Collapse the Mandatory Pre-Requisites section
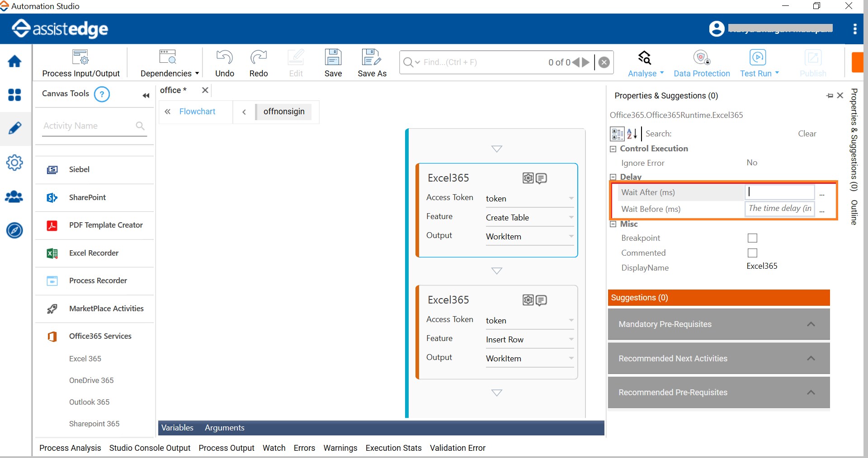 tap(811, 324)
